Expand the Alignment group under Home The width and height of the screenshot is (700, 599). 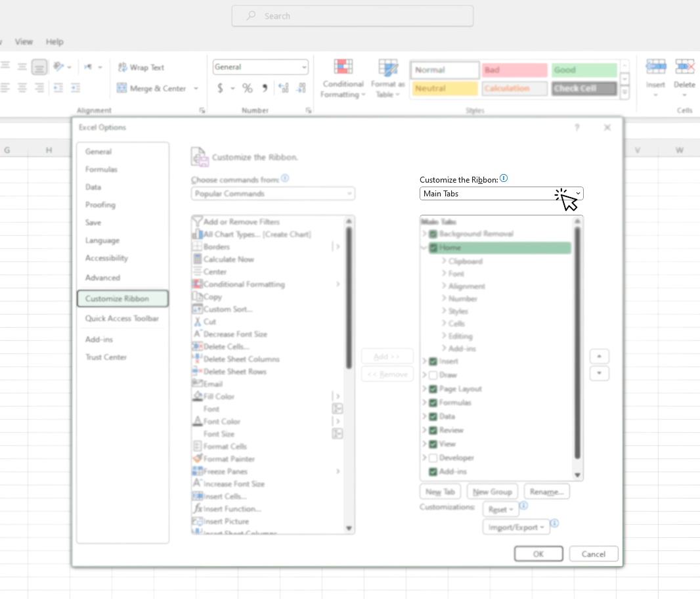pyautogui.click(x=444, y=286)
